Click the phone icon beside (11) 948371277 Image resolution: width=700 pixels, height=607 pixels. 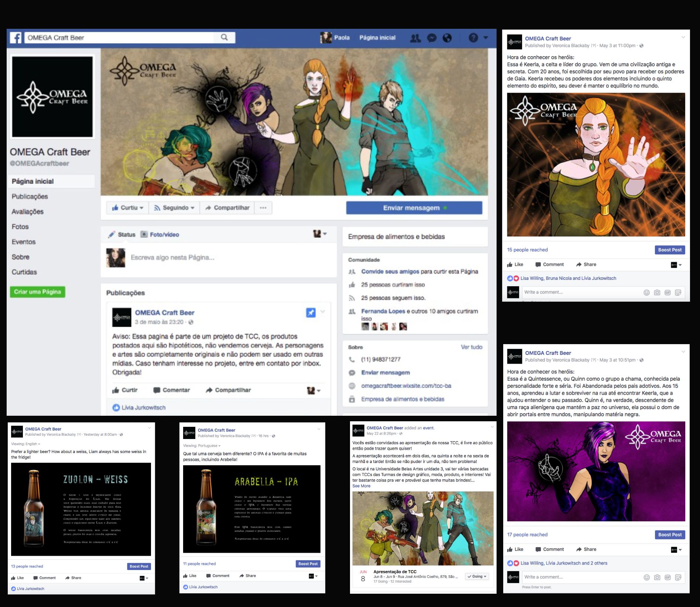[352, 359]
